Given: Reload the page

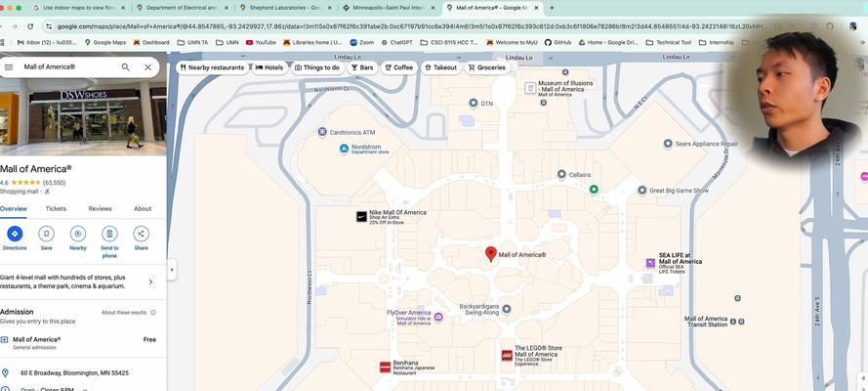Looking at the screenshot, I should [x=30, y=26].
